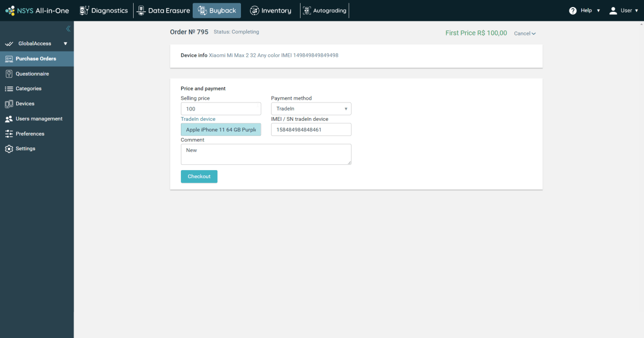Switch to the Data Erasure tab
Image resolution: width=644 pixels, height=338 pixels.
coord(163,11)
